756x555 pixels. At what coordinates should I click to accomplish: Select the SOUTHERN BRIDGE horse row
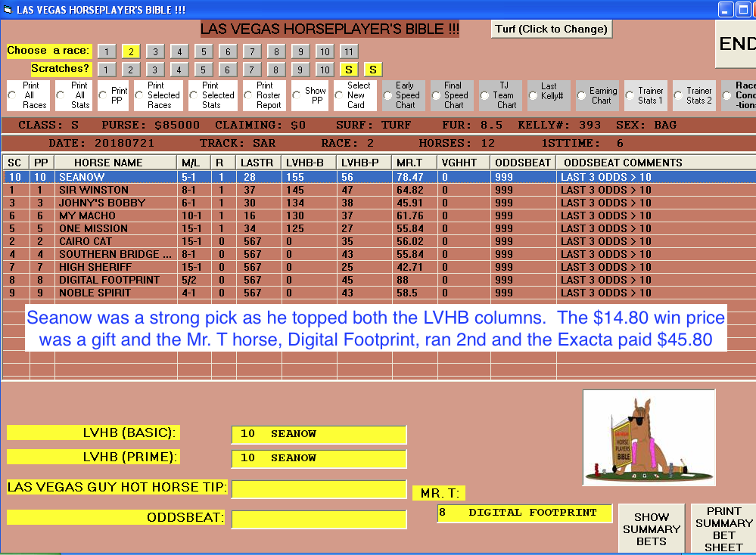pyautogui.click(x=379, y=254)
